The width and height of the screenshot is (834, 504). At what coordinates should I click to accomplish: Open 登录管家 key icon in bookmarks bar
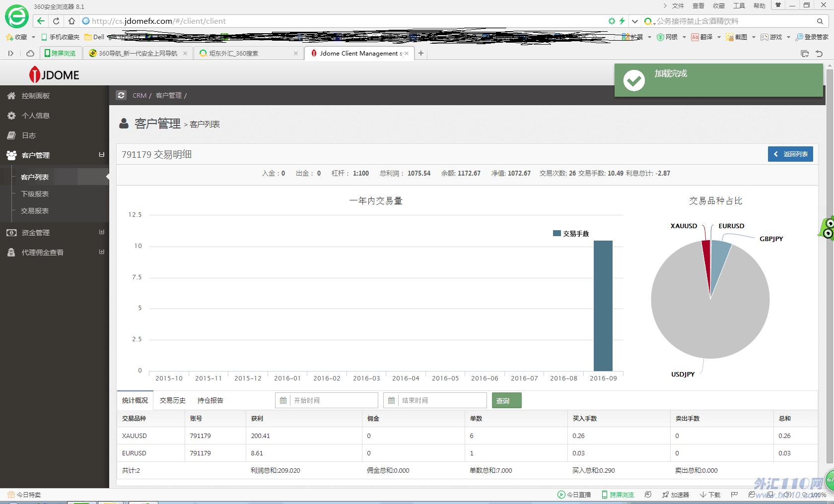(799, 37)
